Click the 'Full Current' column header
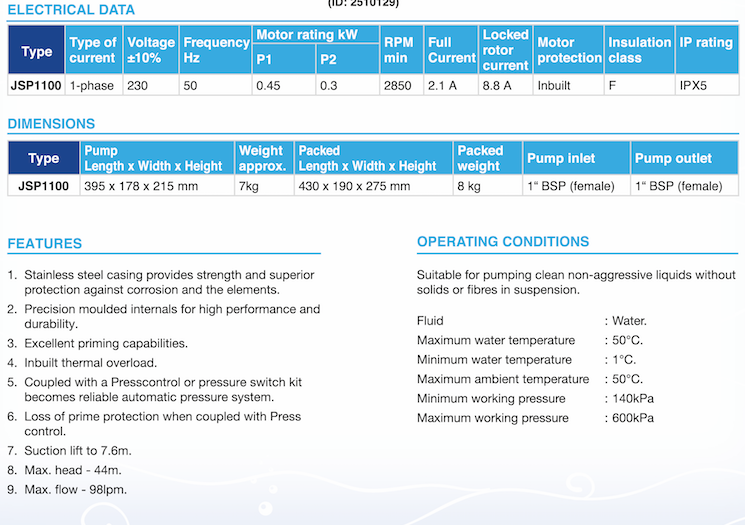The width and height of the screenshot is (745, 525). 451,50
